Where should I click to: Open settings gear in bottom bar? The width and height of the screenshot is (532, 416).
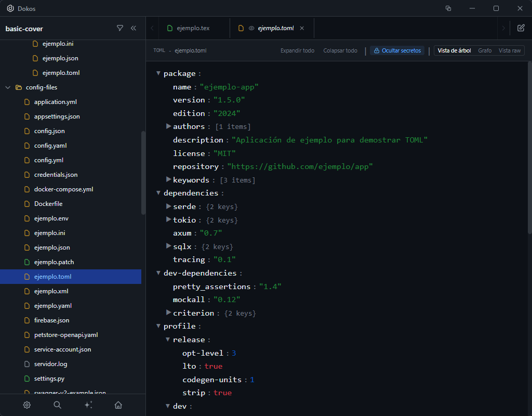(27, 405)
